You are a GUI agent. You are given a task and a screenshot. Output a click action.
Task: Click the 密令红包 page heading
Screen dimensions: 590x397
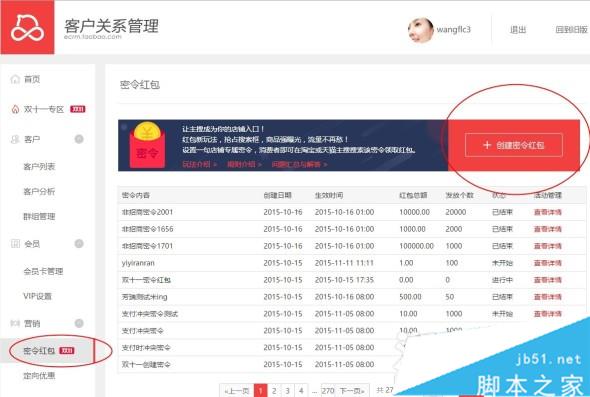pyautogui.click(x=140, y=85)
